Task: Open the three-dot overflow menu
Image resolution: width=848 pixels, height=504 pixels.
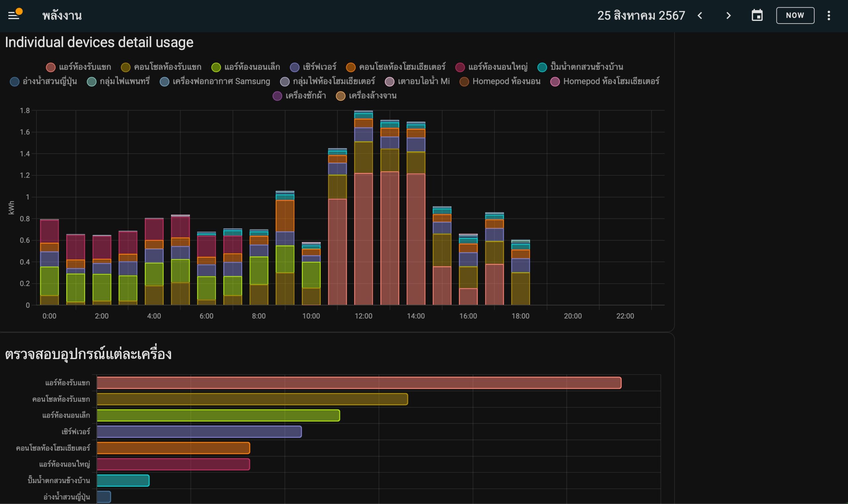Action: [x=829, y=16]
